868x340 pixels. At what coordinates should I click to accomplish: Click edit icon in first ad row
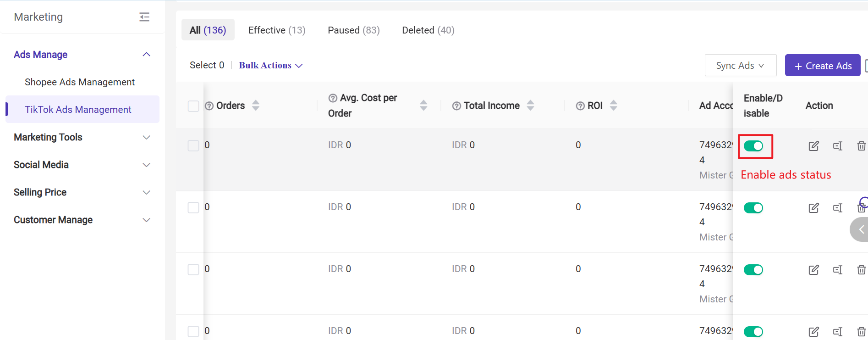813,146
